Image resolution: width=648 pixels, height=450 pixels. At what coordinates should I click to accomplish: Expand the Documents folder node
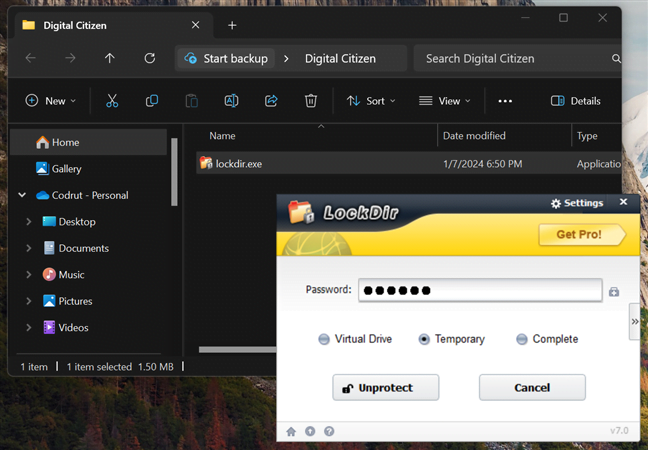pyautogui.click(x=29, y=248)
